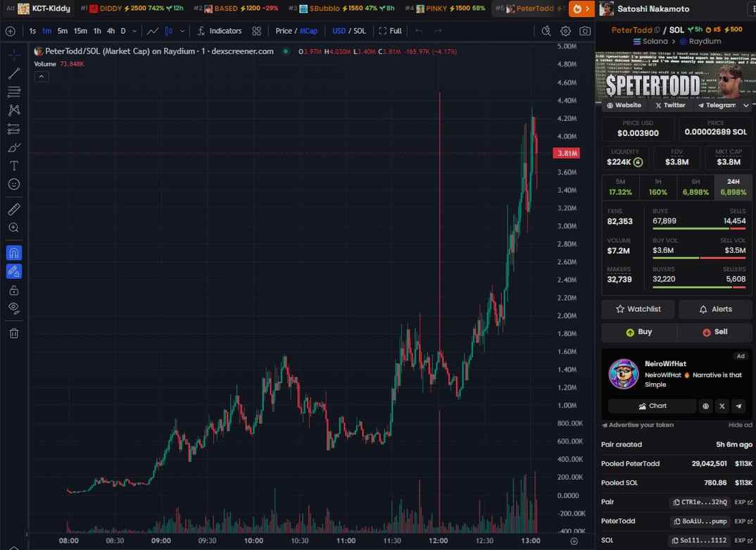The image size is (756, 550).
Task: Copy the Pair address CTR1e...32hQ
Action: click(x=700, y=502)
